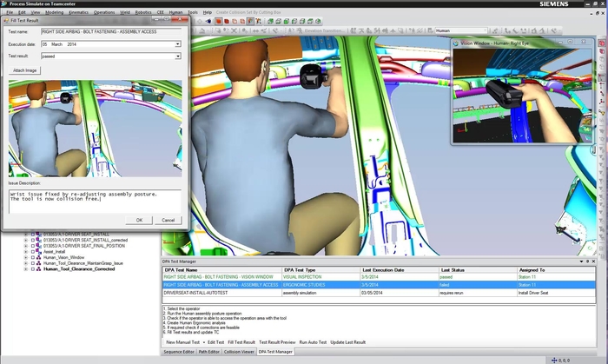Click Fill Test Result in DPA toolbar

point(241,342)
